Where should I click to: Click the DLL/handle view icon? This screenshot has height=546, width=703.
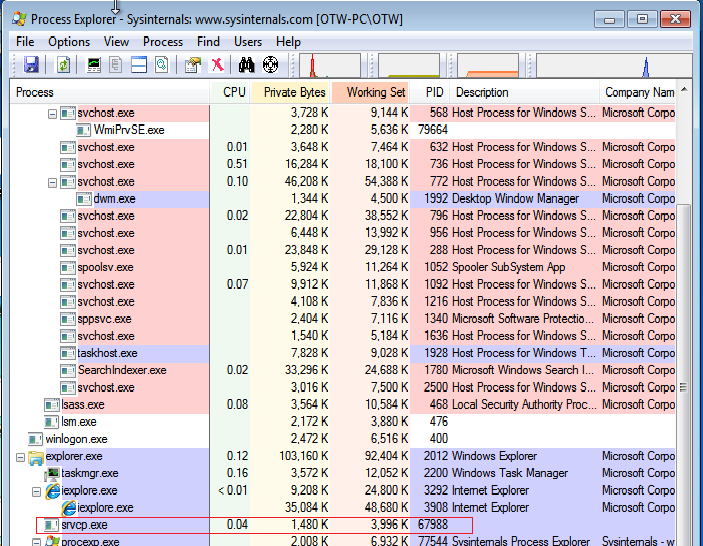161,65
